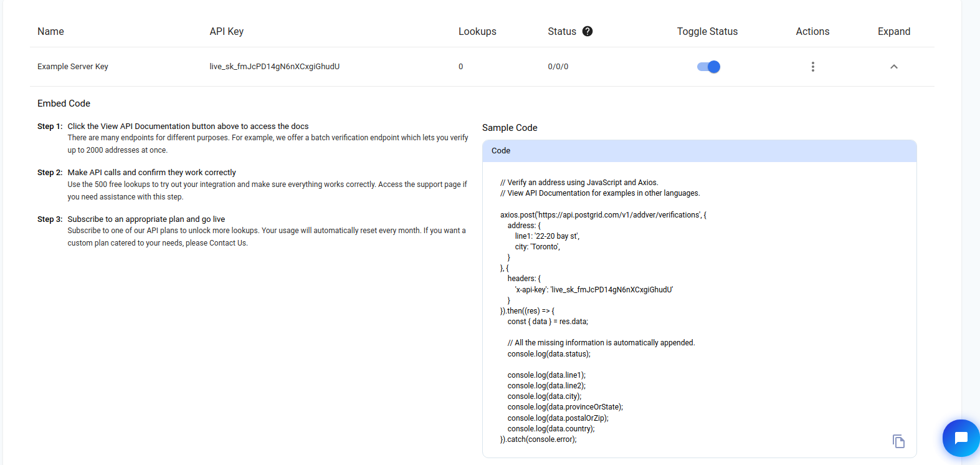Select the live_sk_fmJcPD14gN6nXCxgiGhudU key in the table row

coord(275,67)
